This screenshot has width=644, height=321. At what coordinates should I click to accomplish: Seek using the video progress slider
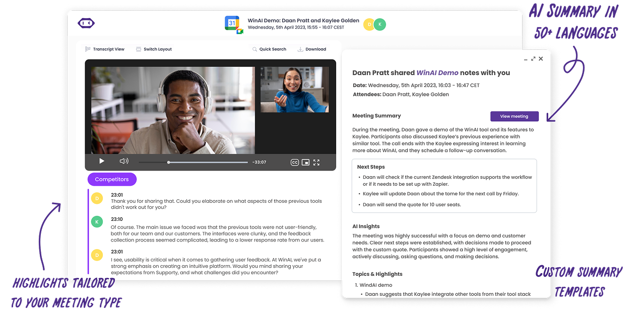click(x=194, y=162)
